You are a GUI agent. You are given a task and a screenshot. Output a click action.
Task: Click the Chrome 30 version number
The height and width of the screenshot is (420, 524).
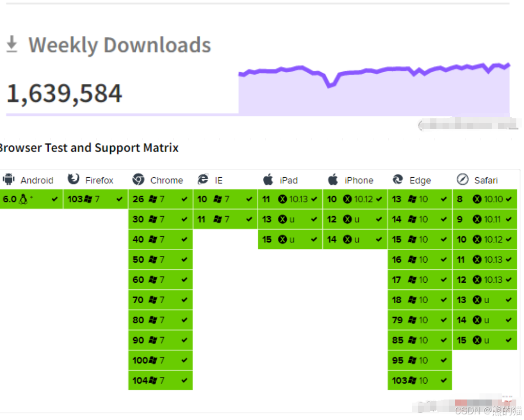coord(138,220)
